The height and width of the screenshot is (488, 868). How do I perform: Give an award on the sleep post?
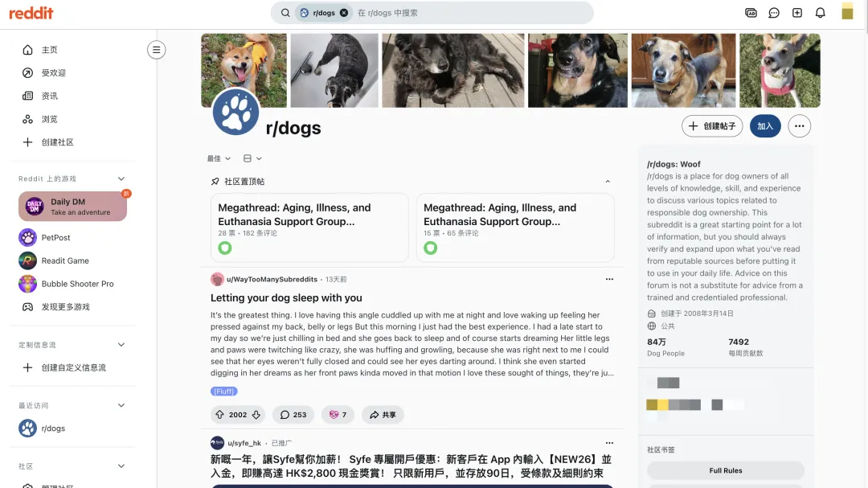(x=338, y=414)
